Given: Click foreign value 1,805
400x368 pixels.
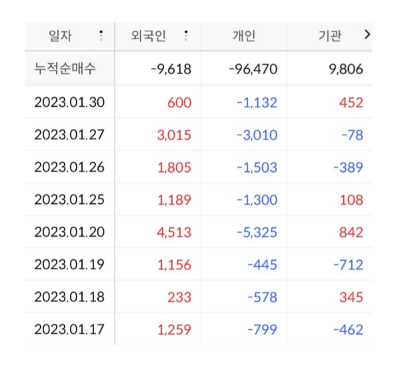Looking at the screenshot, I should (174, 167).
